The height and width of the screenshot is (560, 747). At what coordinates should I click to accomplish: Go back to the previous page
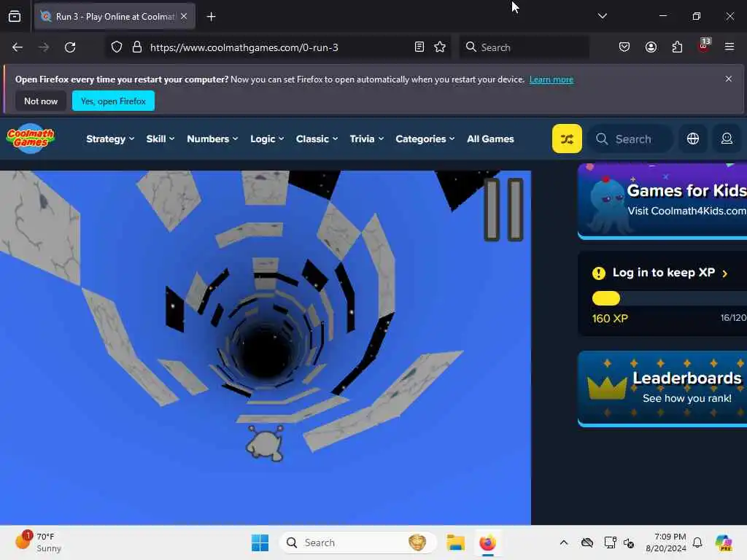click(x=18, y=47)
